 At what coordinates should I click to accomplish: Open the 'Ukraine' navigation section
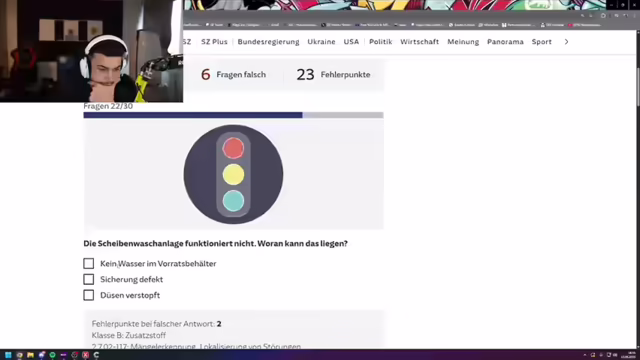(321, 42)
